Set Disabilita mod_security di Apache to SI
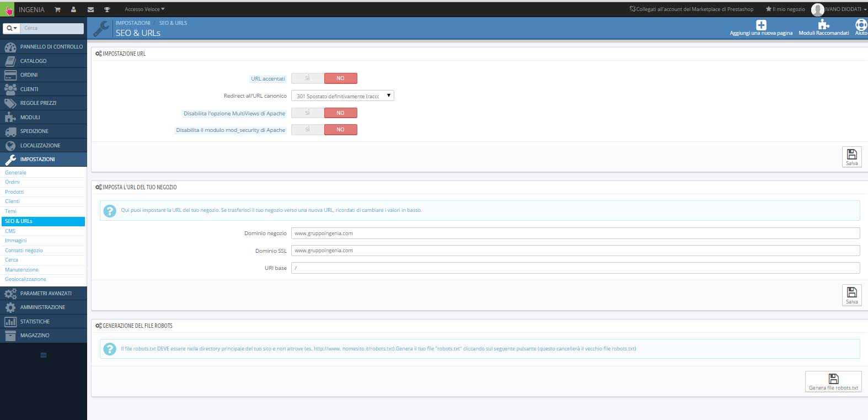The width and height of the screenshot is (868, 420). click(308, 130)
